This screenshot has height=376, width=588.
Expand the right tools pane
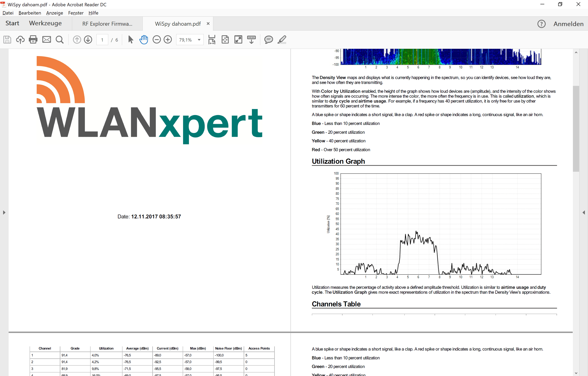point(584,213)
